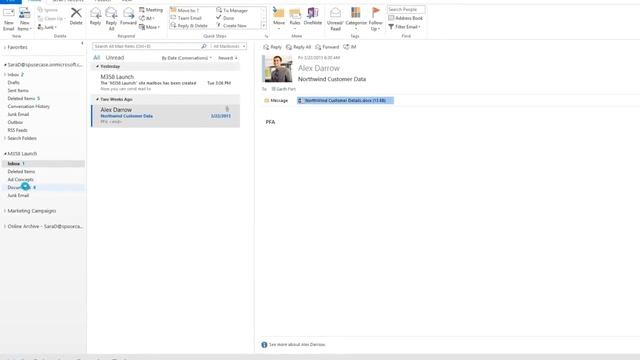The width and height of the screenshot is (640, 360).
Task: Open the Ad Concepts folder
Action: pyautogui.click(x=20, y=180)
